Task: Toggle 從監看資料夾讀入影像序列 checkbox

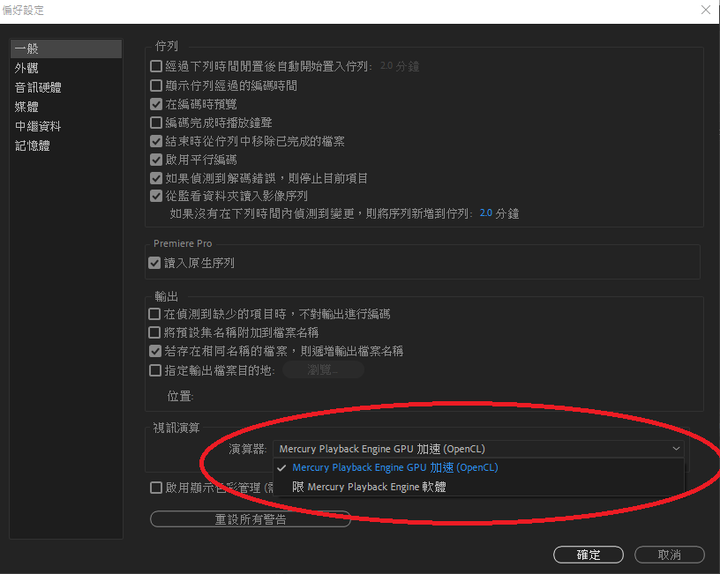Action: click(x=156, y=196)
